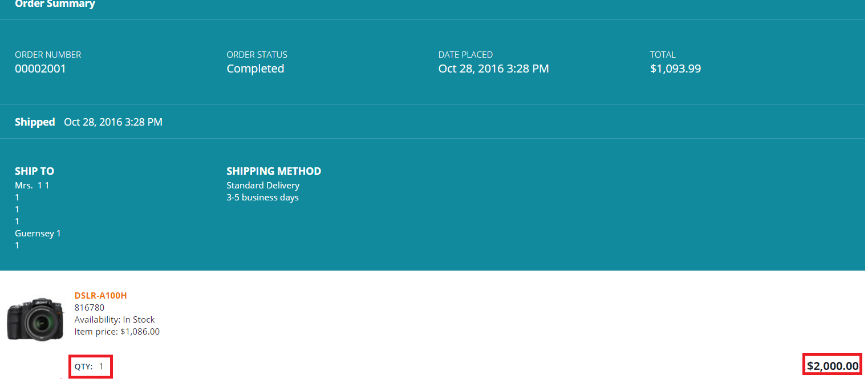Click the Guernsey 1 address line
868x382 pixels.
click(x=38, y=233)
